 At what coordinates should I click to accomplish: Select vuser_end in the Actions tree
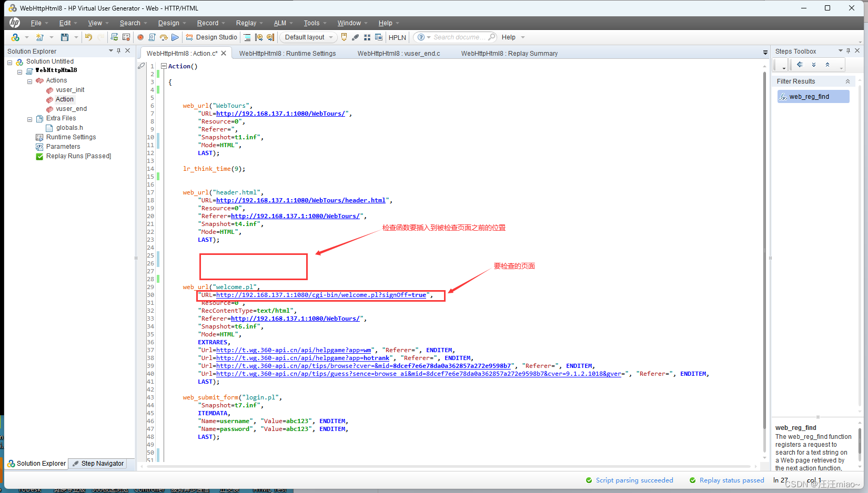coord(71,109)
